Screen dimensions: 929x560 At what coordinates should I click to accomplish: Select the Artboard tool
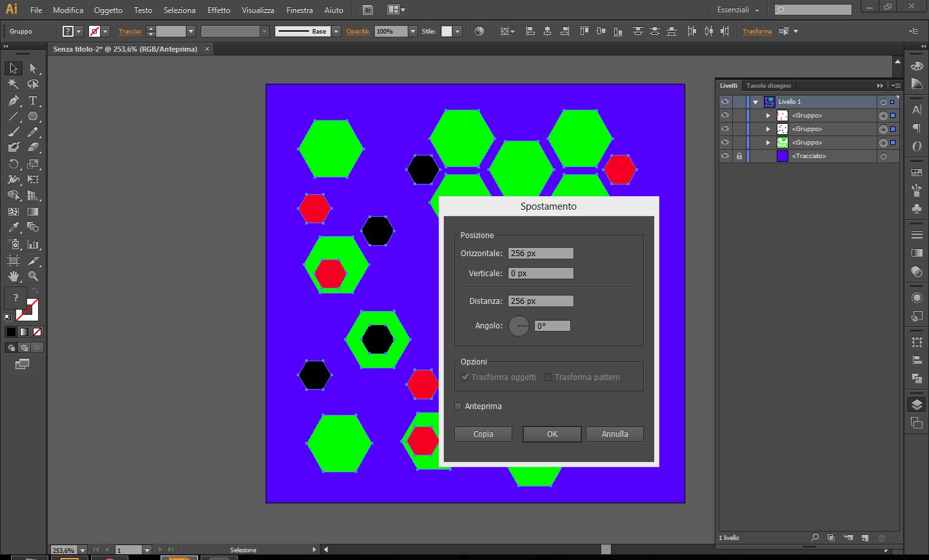pos(13,261)
